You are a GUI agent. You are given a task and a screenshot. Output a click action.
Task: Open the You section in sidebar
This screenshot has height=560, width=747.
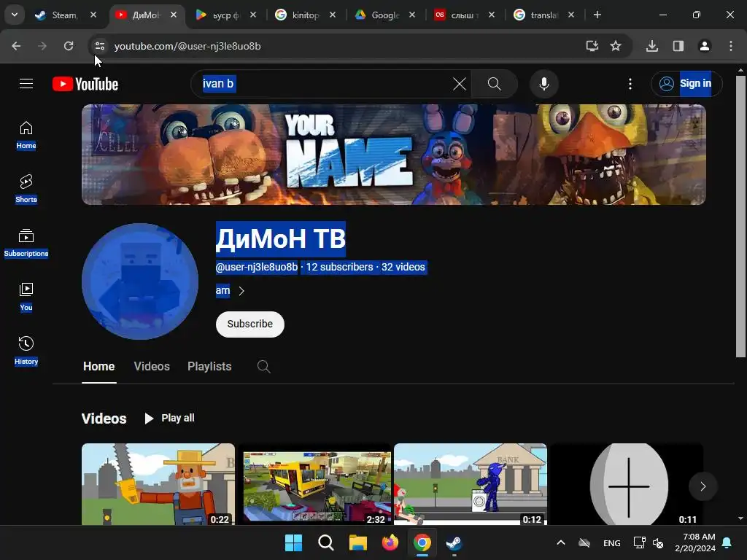[x=26, y=297]
